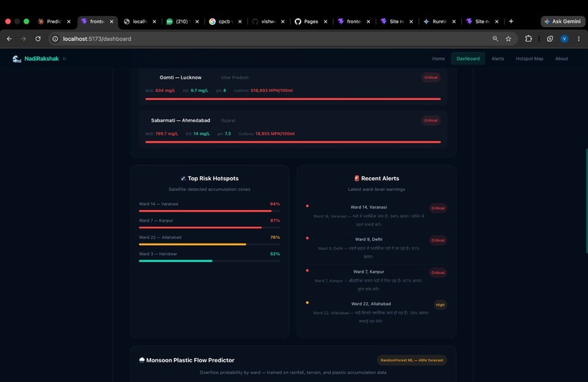
Task: Click the Ward 22 — Allahabad 76% bar
Action: pyautogui.click(x=209, y=244)
